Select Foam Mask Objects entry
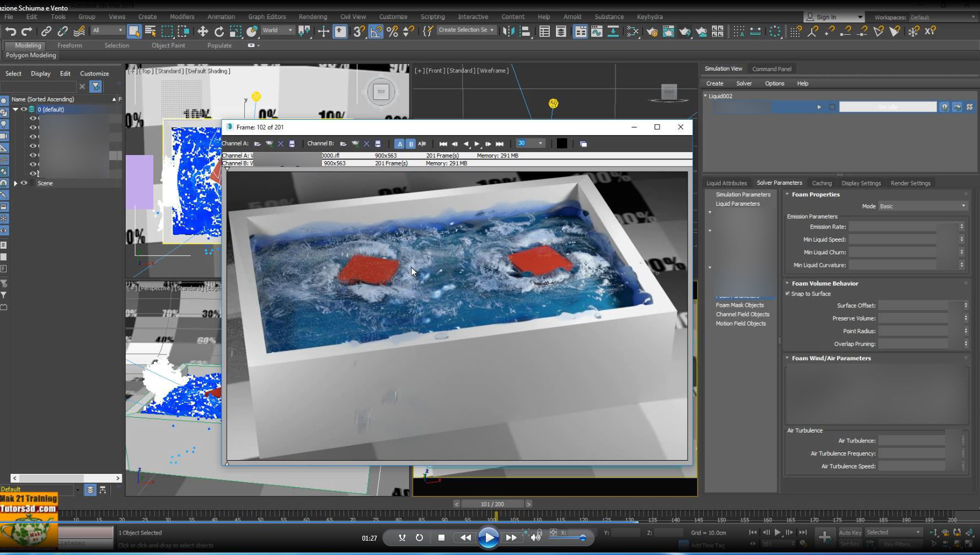This screenshot has width=980, height=555. [x=740, y=305]
